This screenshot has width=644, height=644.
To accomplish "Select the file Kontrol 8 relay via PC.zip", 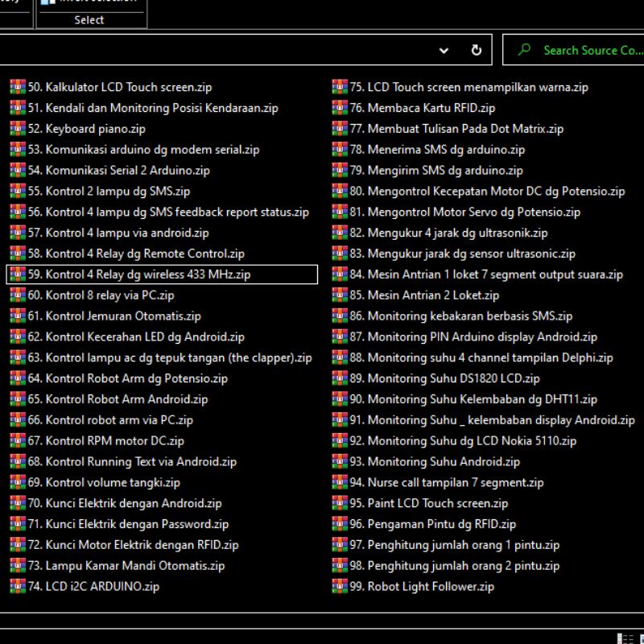I will (x=109, y=295).
